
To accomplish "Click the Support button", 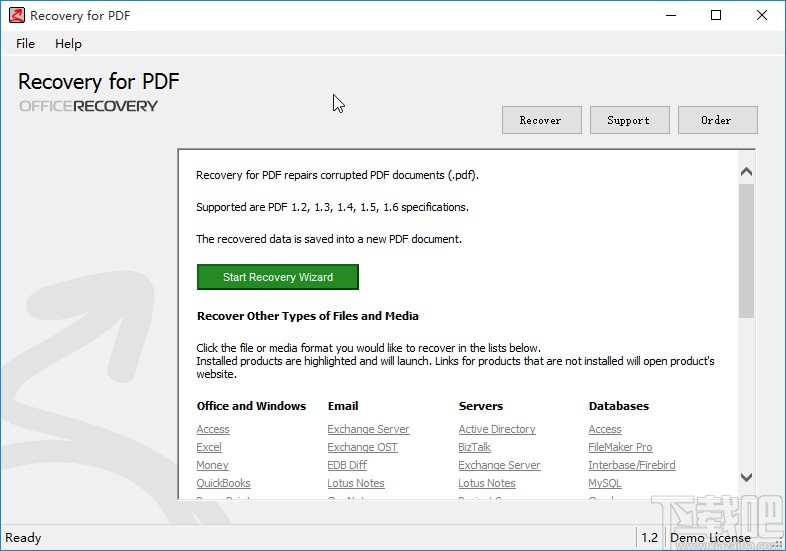I will point(630,120).
